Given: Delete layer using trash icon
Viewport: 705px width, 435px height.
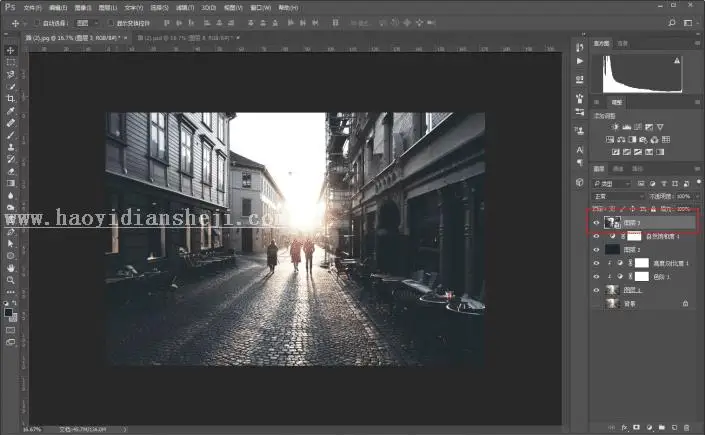Looking at the screenshot, I should (687, 427).
